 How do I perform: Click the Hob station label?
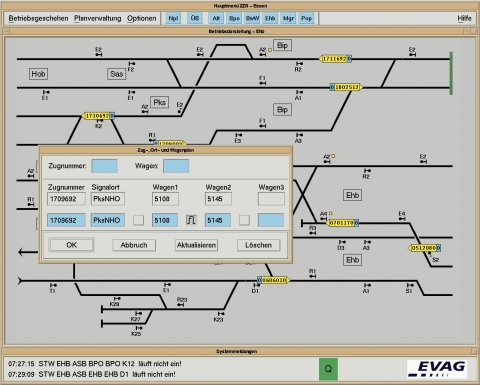(38, 74)
